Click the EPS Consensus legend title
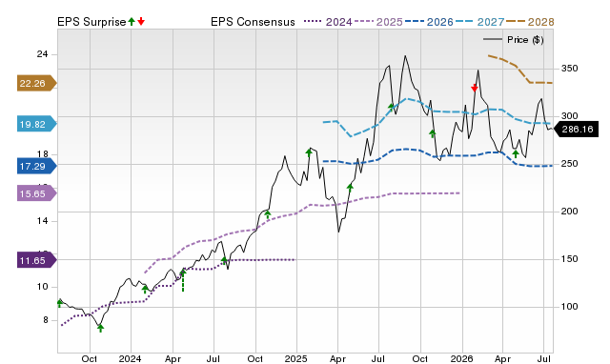 [x=253, y=22]
